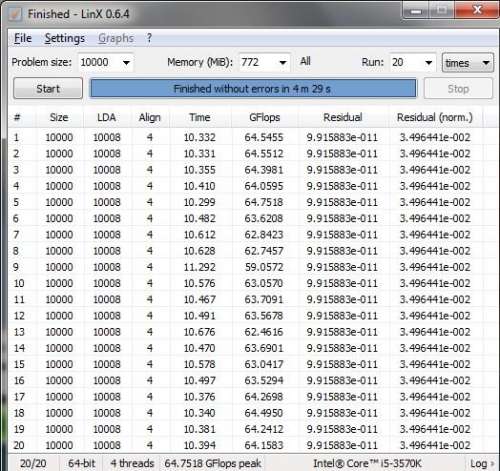Select the 10.467 time cell
Viewport: 500px width, 471px height.
pos(200,299)
